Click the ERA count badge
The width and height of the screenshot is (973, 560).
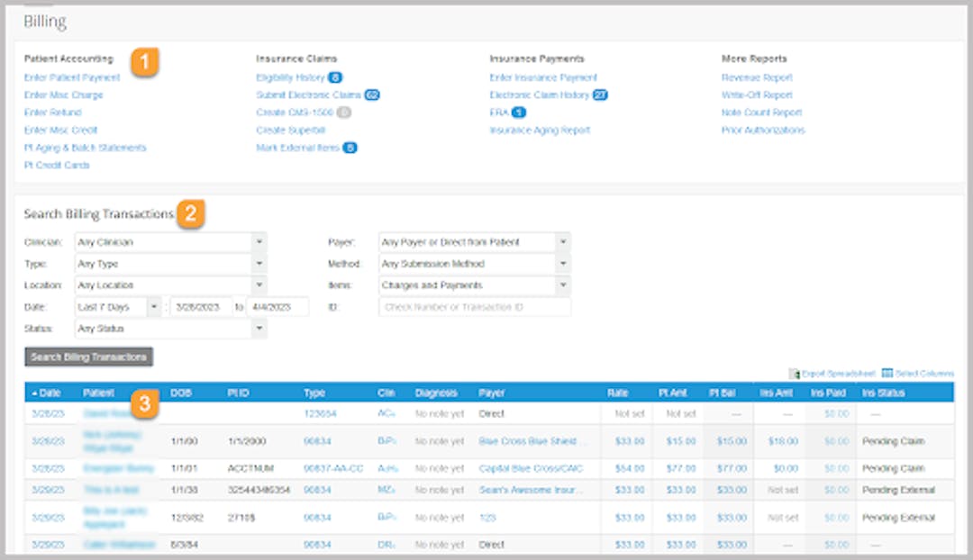518,113
